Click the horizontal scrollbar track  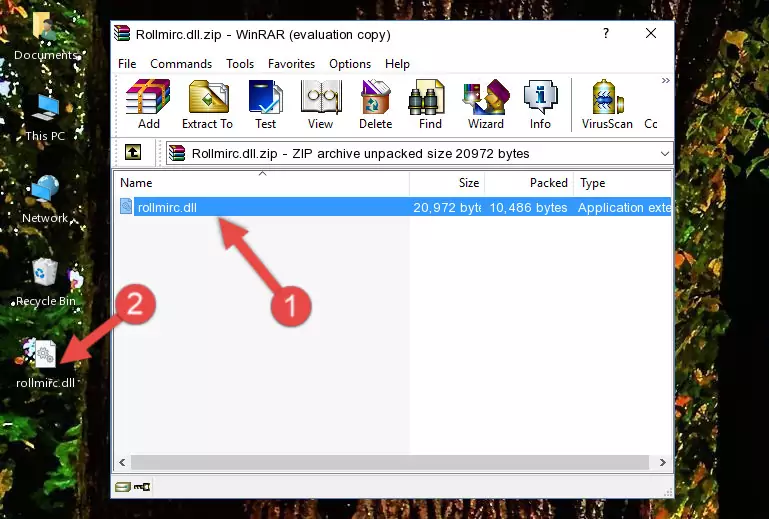[390, 462]
